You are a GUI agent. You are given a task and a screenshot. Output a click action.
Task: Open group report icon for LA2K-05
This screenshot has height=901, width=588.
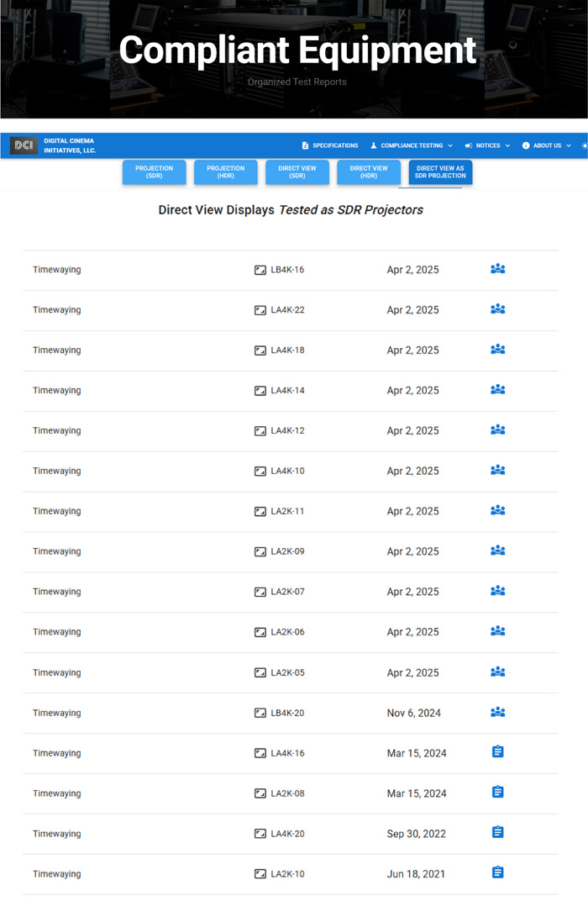tap(498, 672)
